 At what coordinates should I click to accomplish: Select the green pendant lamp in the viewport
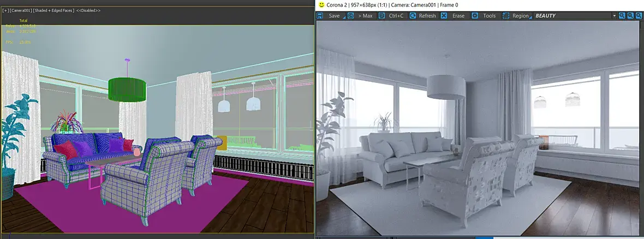coord(127,90)
